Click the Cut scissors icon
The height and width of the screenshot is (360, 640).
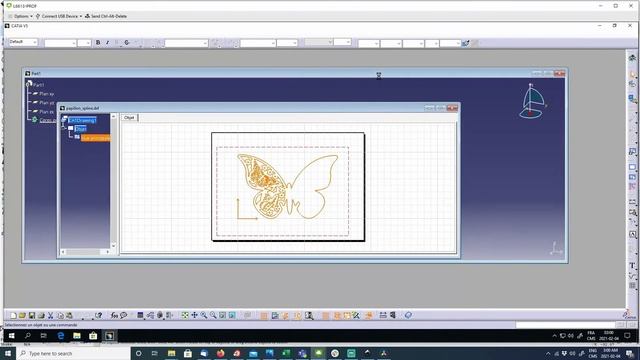coord(51,315)
